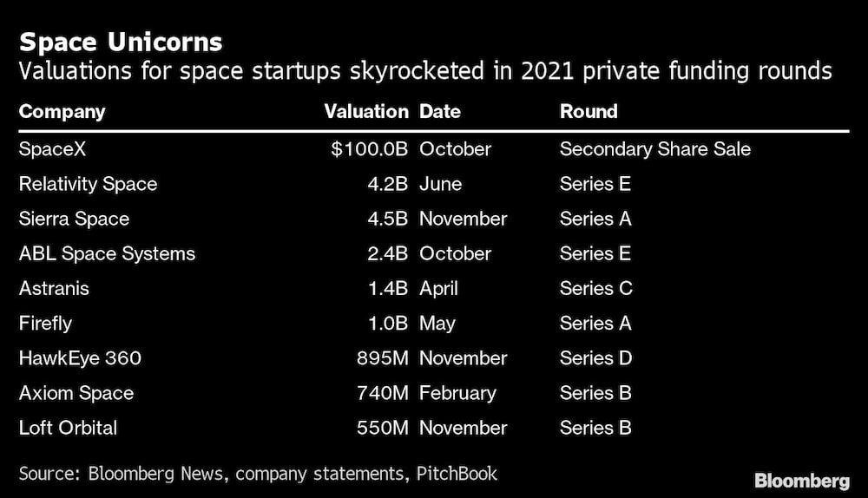The height and width of the screenshot is (498, 868).
Task: Click the Firefly company name
Action: [x=45, y=323]
